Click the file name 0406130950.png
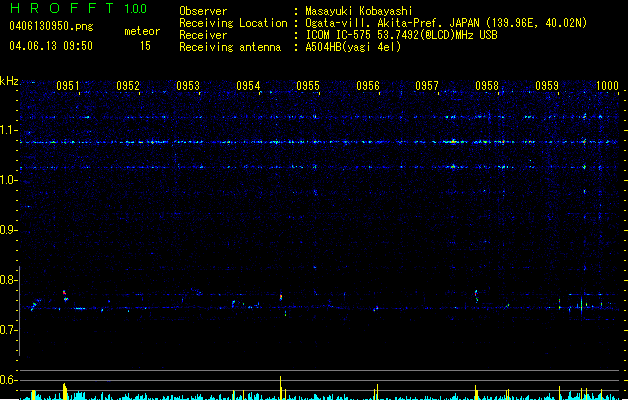This screenshot has height=400, width=629. pos(51,26)
